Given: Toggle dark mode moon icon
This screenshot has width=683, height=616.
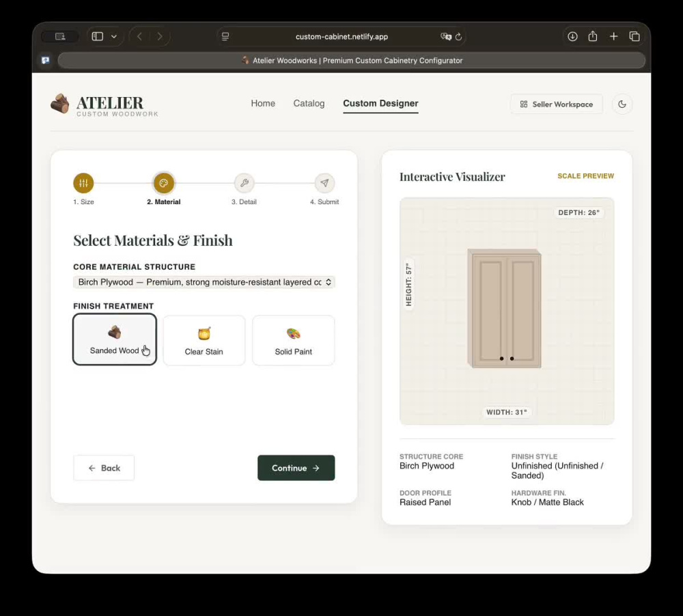Looking at the screenshot, I should (622, 104).
